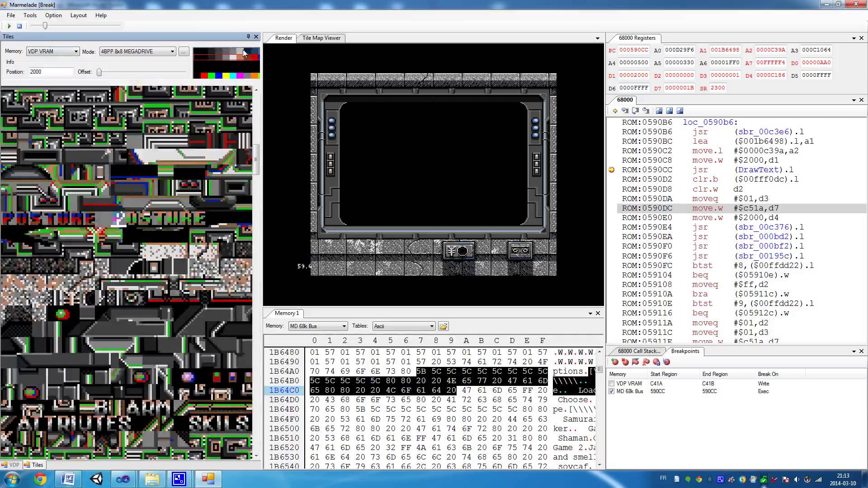868x488 pixels.
Task: Open the Tables dropdown set to Ascii
Action: [404, 326]
